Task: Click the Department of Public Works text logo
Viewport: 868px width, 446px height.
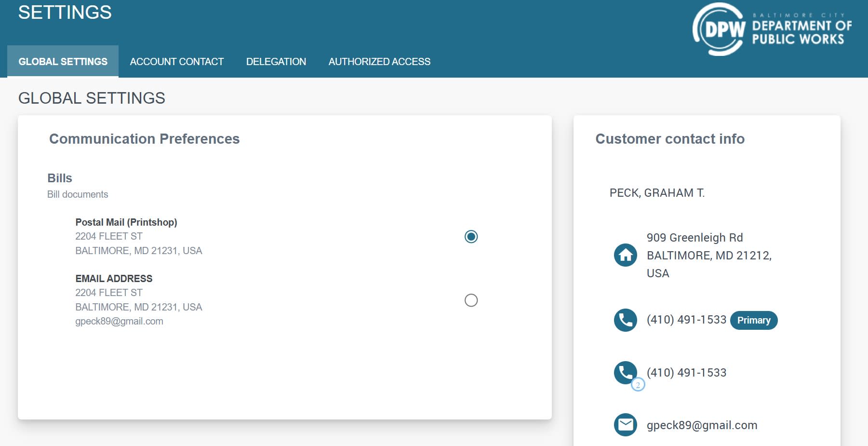Action: coord(802,30)
